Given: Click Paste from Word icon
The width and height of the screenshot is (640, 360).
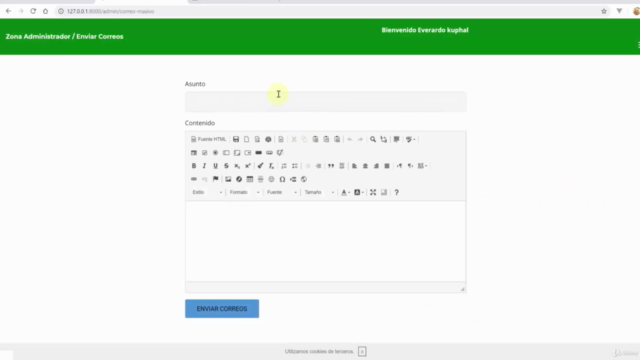Looking at the screenshot, I should tap(337, 139).
